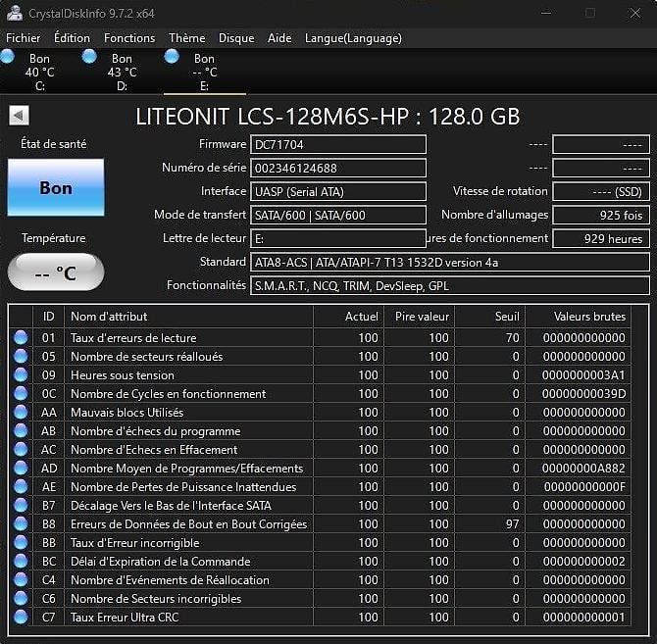Click status orb for attribute AE

21,486
